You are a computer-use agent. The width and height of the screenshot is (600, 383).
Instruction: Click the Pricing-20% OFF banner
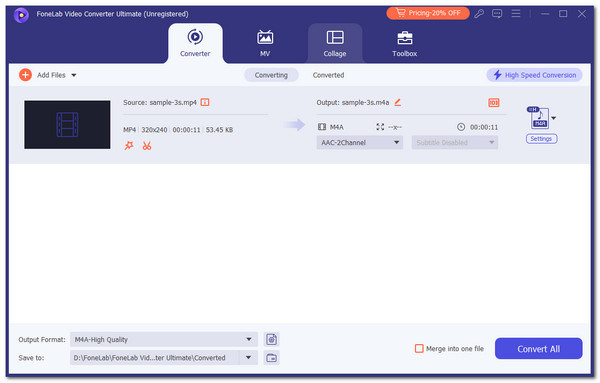click(x=428, y=13)
